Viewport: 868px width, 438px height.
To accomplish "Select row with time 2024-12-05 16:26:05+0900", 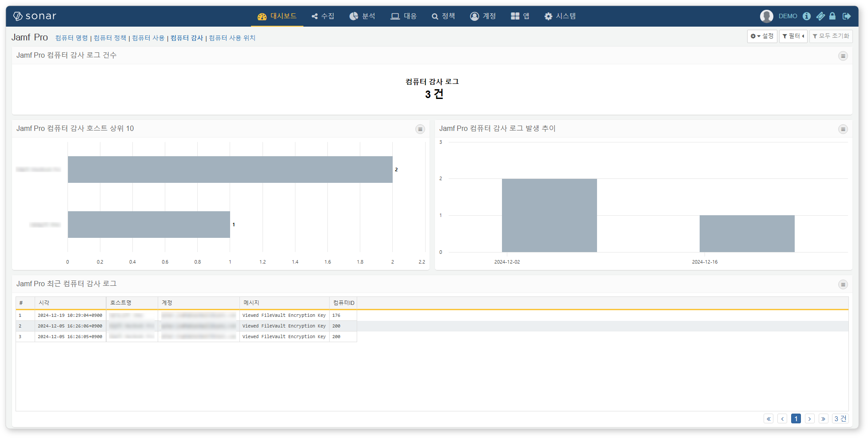I will pos(432,337).
